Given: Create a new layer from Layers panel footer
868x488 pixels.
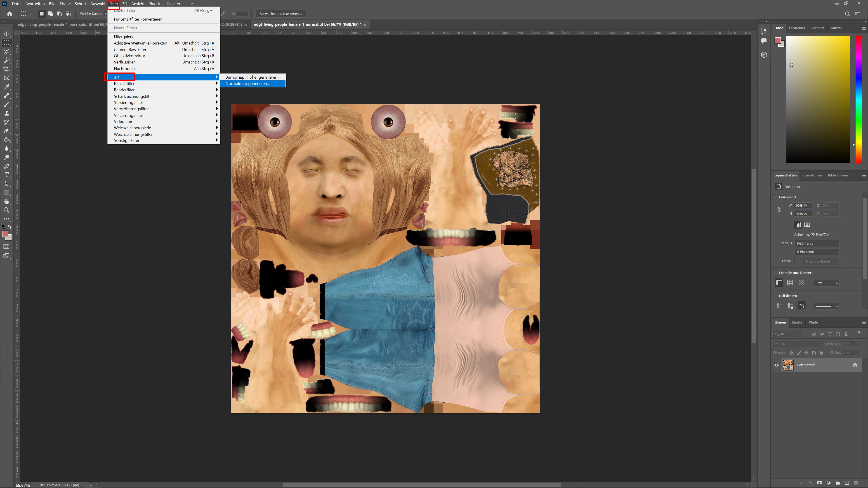Looking at the screenshot, I should (847, 483).
